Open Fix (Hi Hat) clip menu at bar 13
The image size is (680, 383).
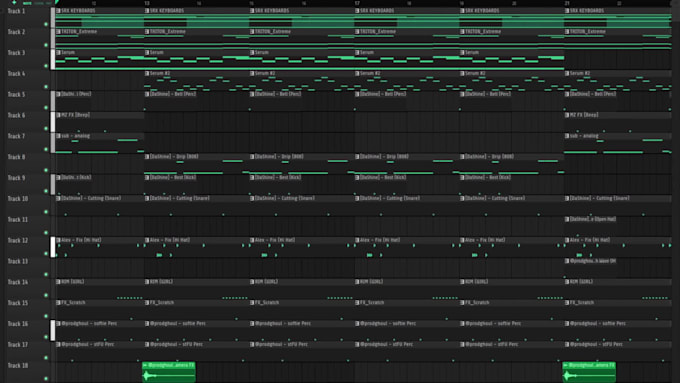pos(147,239)
